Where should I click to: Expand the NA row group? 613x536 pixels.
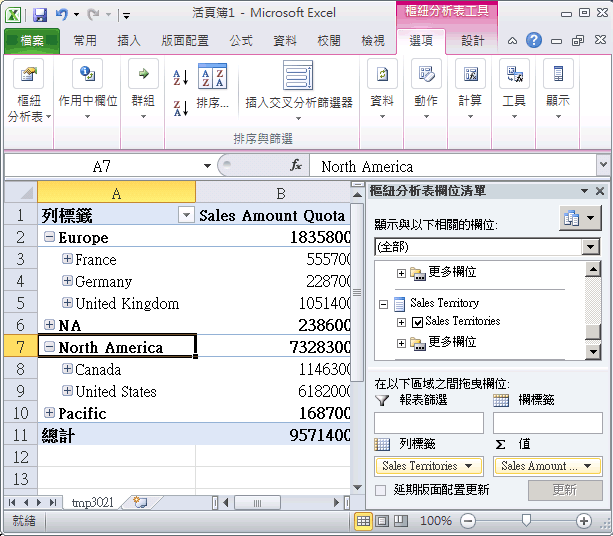(49, 324)
